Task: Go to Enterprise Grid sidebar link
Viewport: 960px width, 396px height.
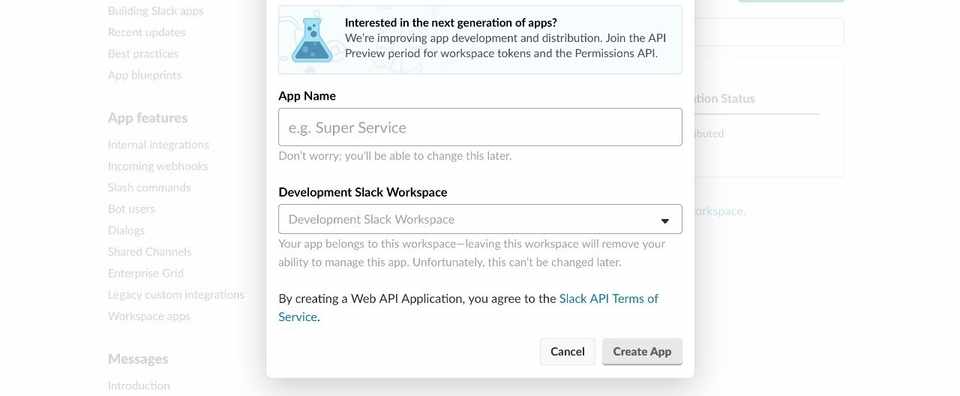Action: [146, 274]
